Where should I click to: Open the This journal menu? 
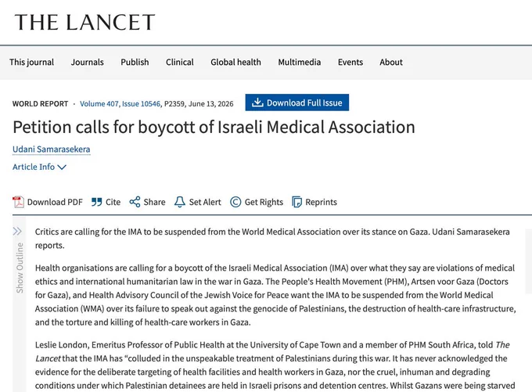31,63
